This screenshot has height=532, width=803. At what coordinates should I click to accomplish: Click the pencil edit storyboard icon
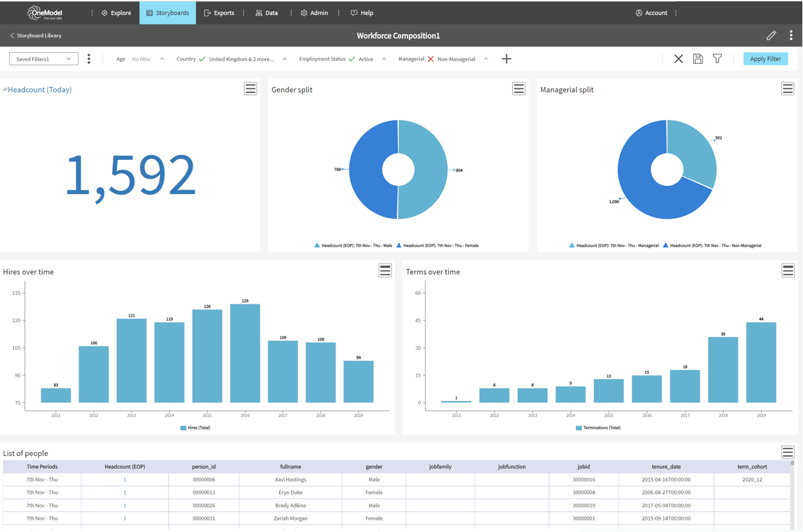771,36
